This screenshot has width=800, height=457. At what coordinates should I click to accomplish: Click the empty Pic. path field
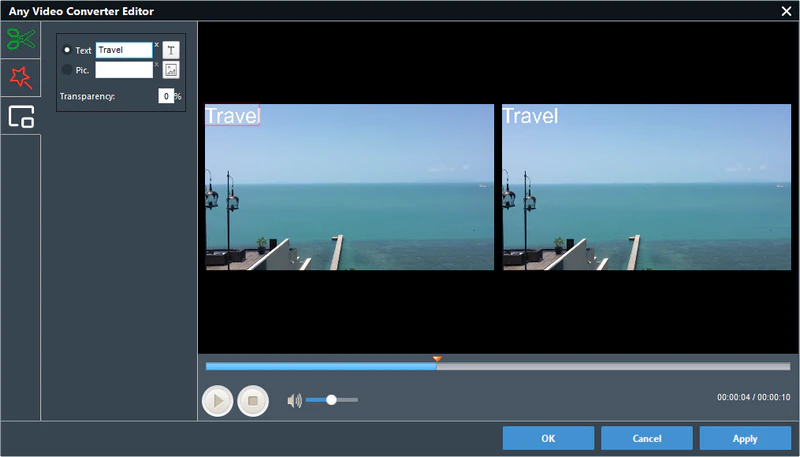click(123, 70)
